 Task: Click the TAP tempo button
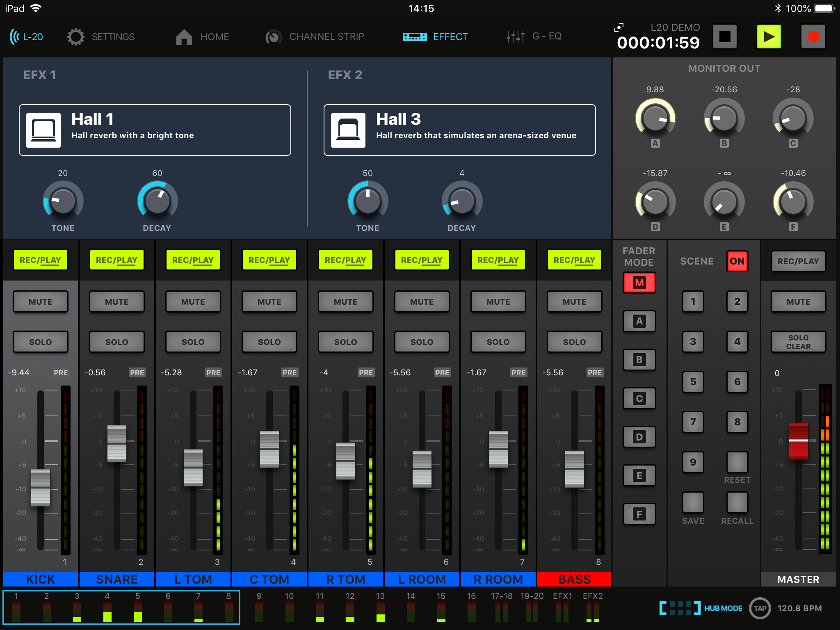tap(760, 608)
